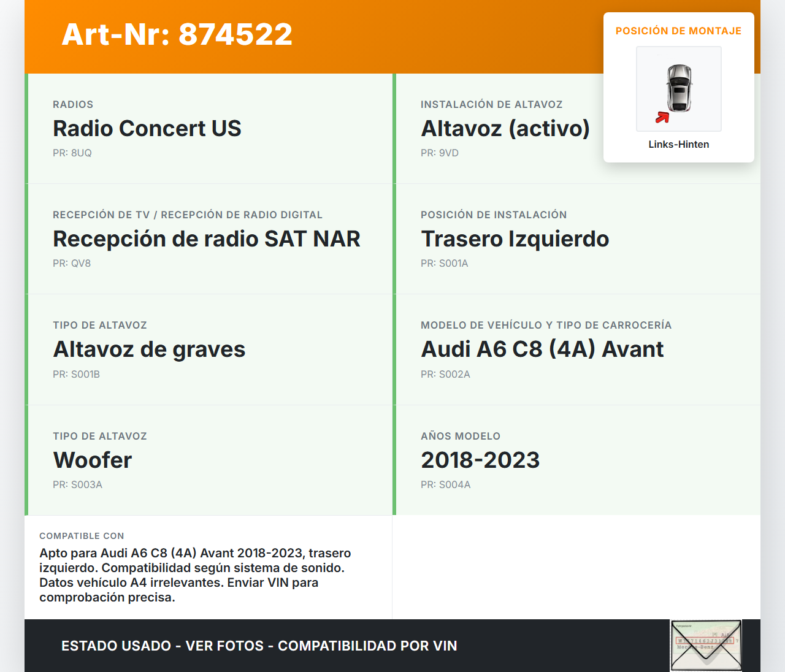Click MODELO DE VEHÍCULO Y TIPO DE CARROCERÍA label
Image resolution: width=785 pixels, height=672 pixels.
(546, 326)
